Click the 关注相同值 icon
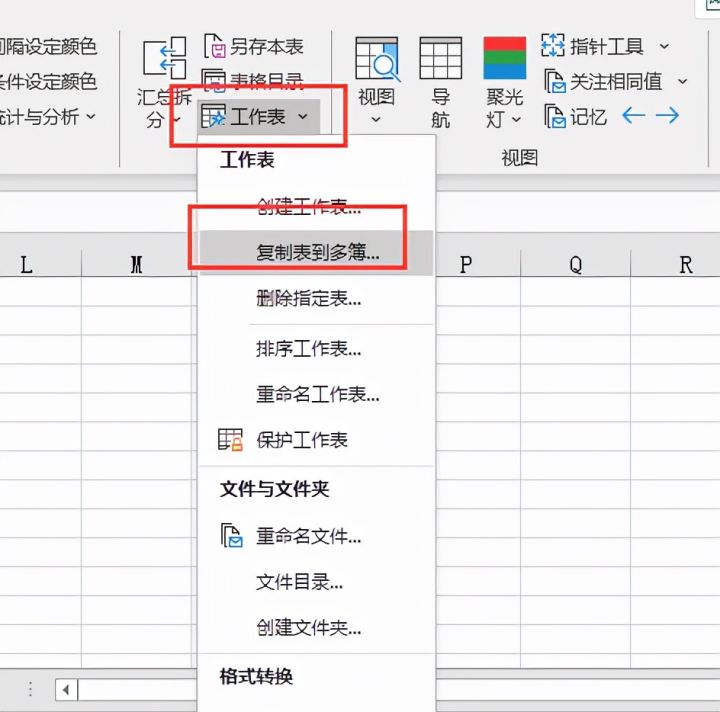The width and height of the screenshot is (720, 712). point(555,81)
